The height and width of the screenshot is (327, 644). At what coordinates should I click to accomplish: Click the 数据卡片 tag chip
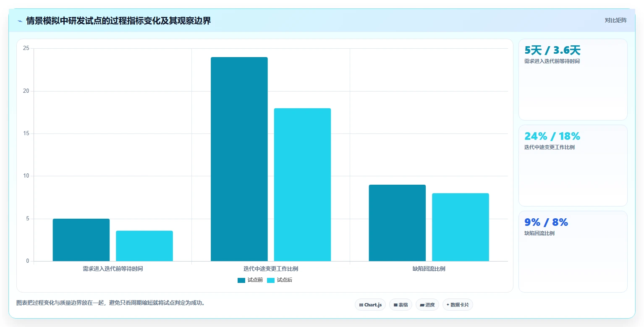(x=458, y=305)
